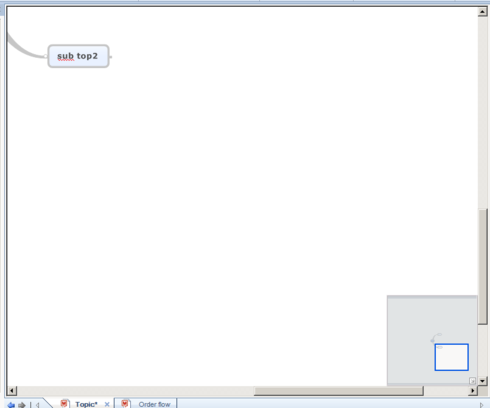Click the horizontal scrollbar thumb

(339, 391)
